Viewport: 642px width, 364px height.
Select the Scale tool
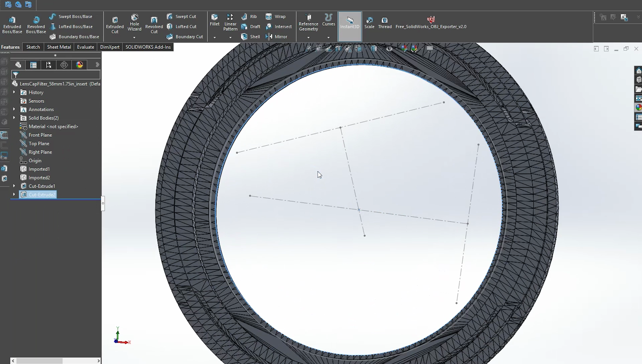point(369,23)
